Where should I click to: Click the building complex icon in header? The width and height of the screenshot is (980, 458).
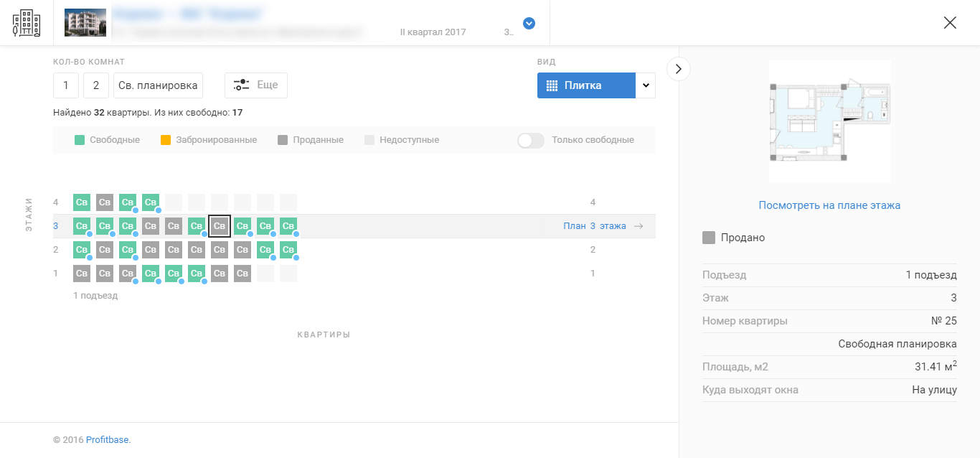click(x=27, y=23)
